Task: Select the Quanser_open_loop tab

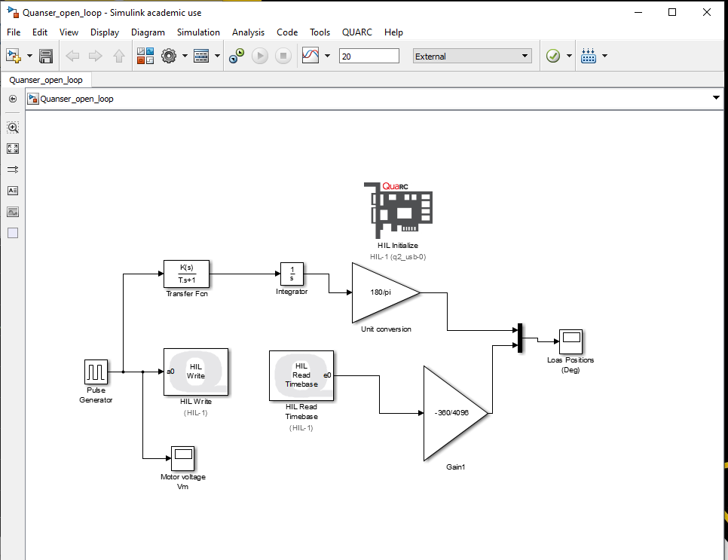Action: pyautogui.click(x=47, y=78)
